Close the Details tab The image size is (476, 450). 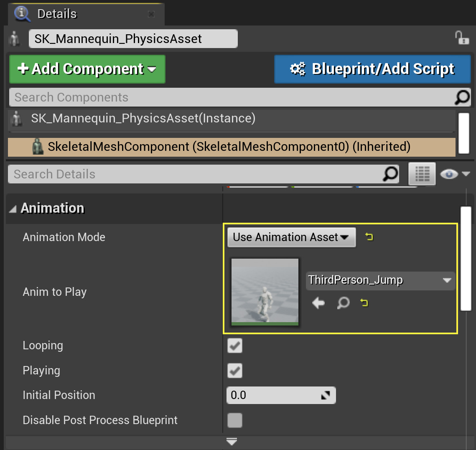tap(151, 14)
